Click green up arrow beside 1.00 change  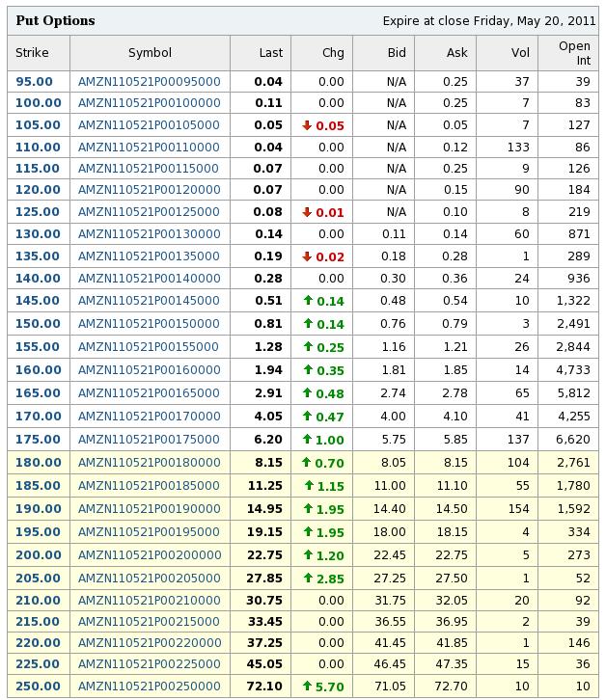(307, 440)
